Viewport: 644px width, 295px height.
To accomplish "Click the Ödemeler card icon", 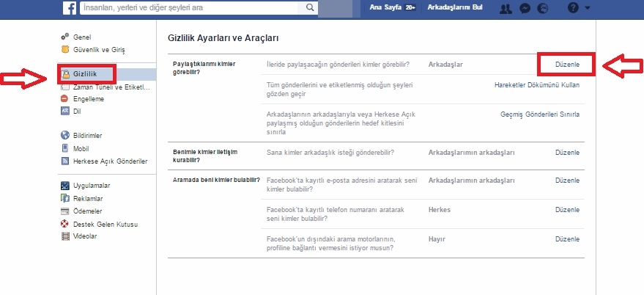I will pyautogui.click(x=65, y=211).
